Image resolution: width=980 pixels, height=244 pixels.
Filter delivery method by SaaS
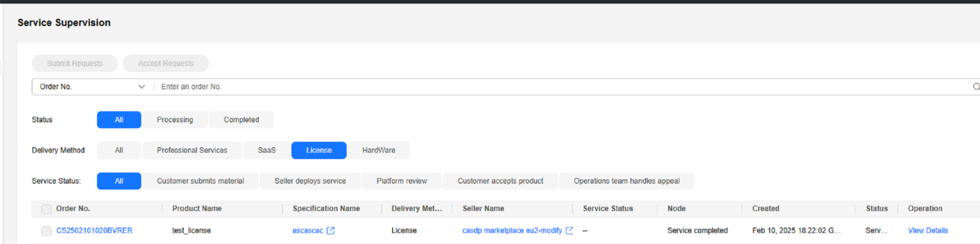pos(267,151)
